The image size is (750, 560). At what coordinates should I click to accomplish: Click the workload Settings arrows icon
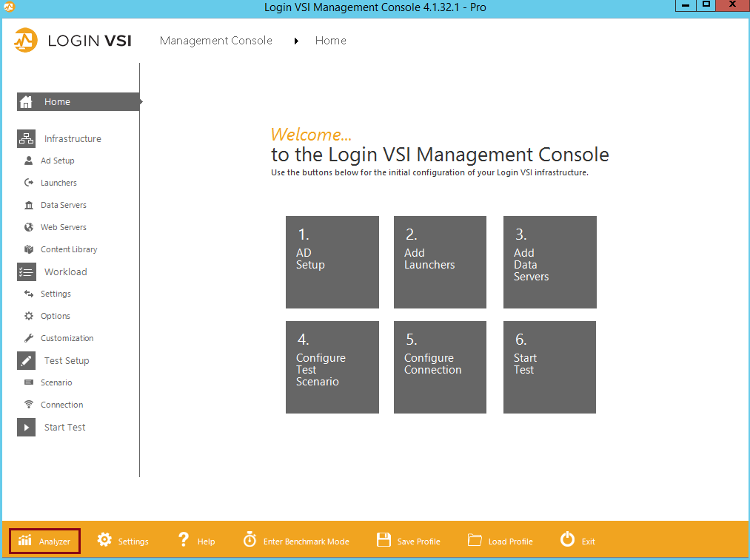tap(29, 294)
